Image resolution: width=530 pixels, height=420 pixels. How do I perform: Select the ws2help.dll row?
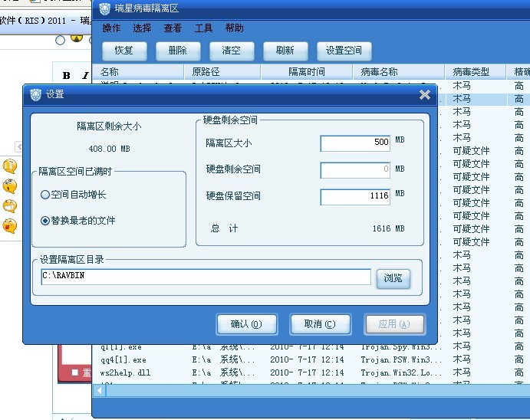click(x=311, y=372)
